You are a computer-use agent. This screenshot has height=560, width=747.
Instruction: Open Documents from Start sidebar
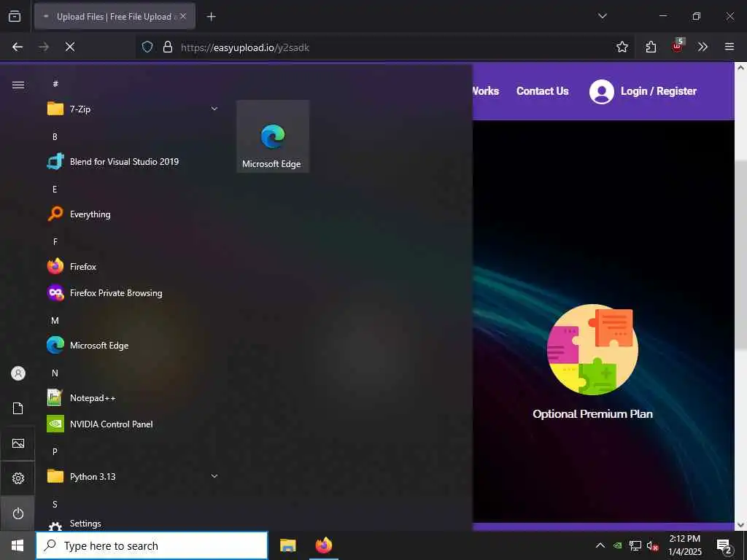pos(18,408)
